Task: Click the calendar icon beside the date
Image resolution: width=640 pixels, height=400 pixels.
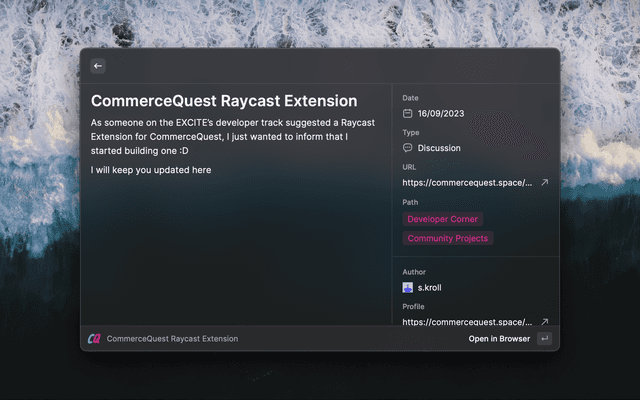Action: point(408,113)
